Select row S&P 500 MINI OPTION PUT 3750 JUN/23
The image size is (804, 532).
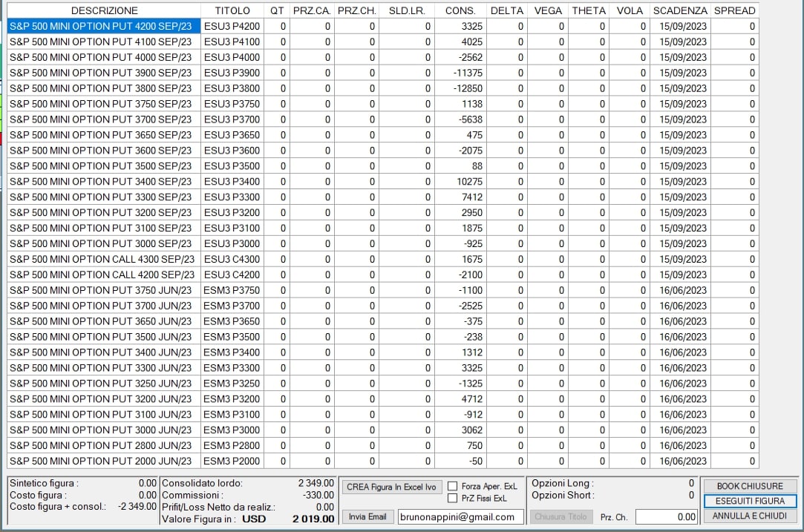tap(383, 290)
